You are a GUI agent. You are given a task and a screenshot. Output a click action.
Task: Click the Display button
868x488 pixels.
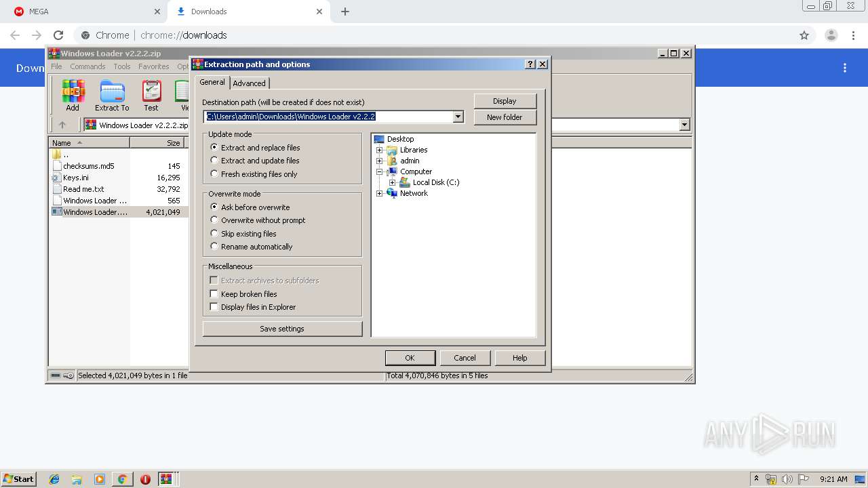click(x=505, y=101)
